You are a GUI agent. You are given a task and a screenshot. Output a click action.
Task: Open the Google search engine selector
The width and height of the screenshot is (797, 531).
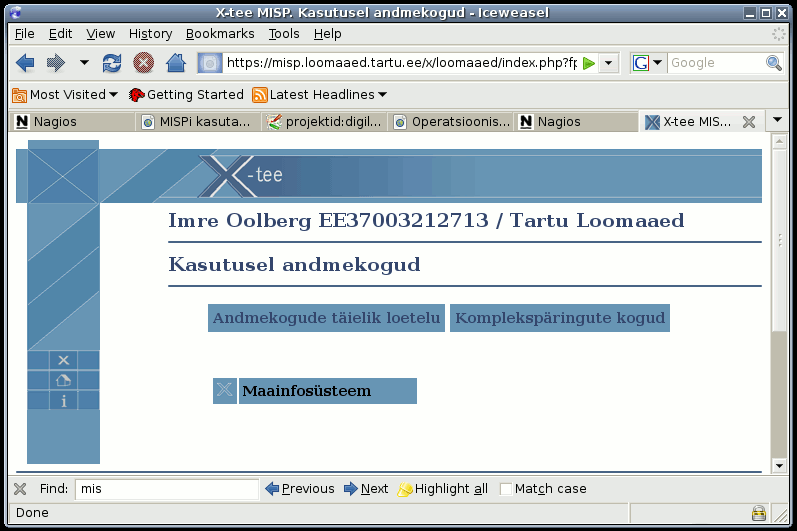point(648,63)
